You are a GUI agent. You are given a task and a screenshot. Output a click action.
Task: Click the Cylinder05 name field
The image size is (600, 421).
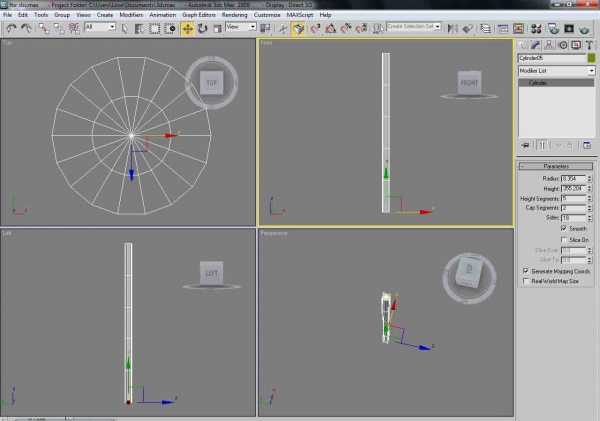(x=552, y=58)
